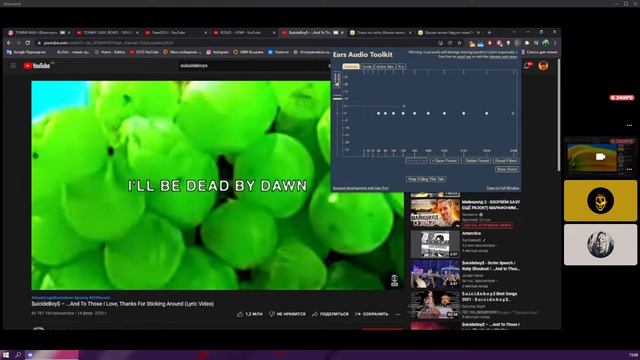Open the Google Переводчик bookmark
Viewport: 640px width, 360px height.
(27, 52)
